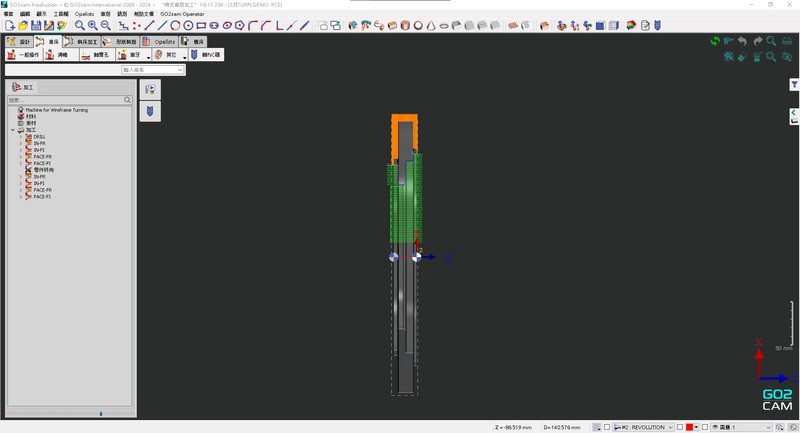Select the Circle drawing tool
Image resolution: width=800 pixels, height=433 pixels.
tap(175, 25)
